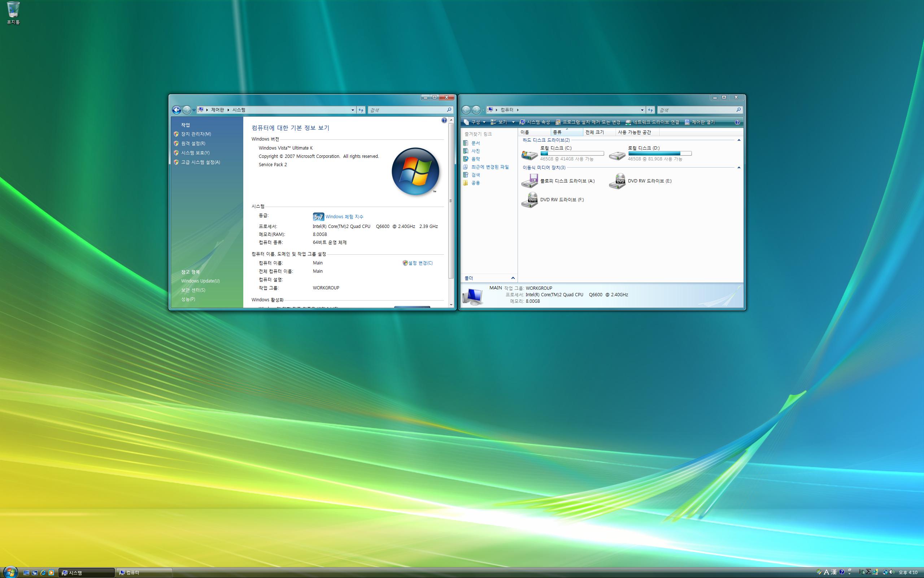Launch Internet Explorer from quick launch
Viewport: 924px width, 578px height.
click(43, 573)
